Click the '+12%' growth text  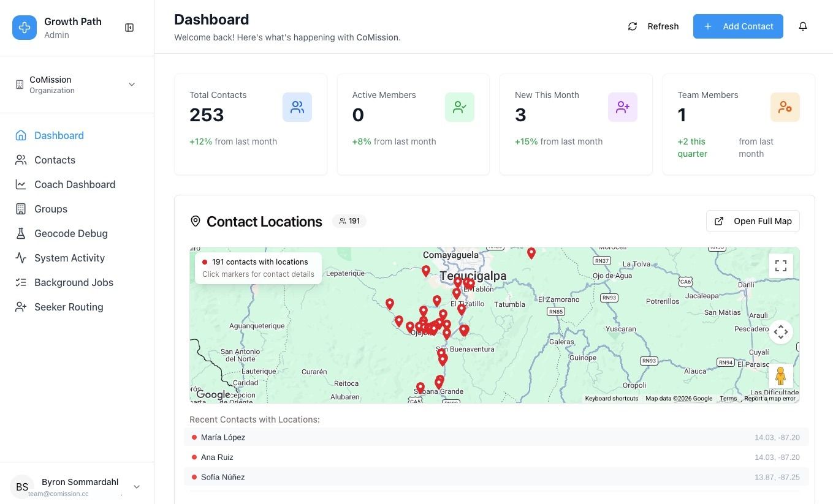pyautogui.click(x=200, y=141)
